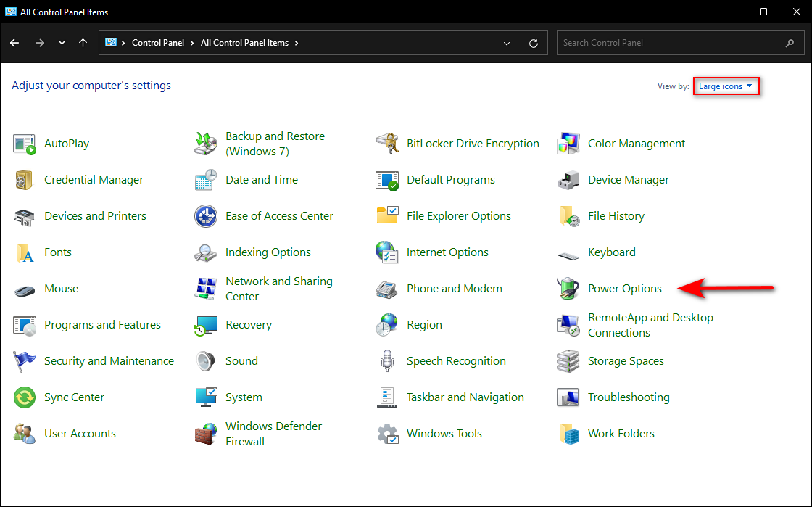This screenshot has width=812, height=507.
Task: Open the Security and Maintenance flag icon
Action: click(25, 361)
